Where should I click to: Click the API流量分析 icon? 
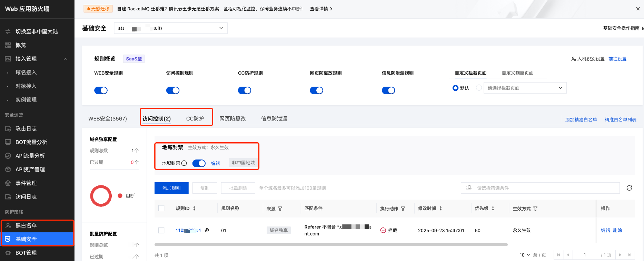click(x=8, y=156)
